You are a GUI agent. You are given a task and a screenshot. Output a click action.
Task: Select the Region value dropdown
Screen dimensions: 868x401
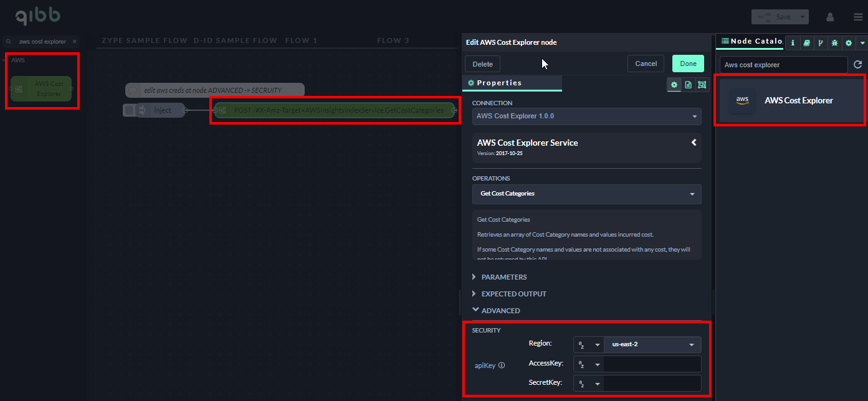[x=652, y=344]
